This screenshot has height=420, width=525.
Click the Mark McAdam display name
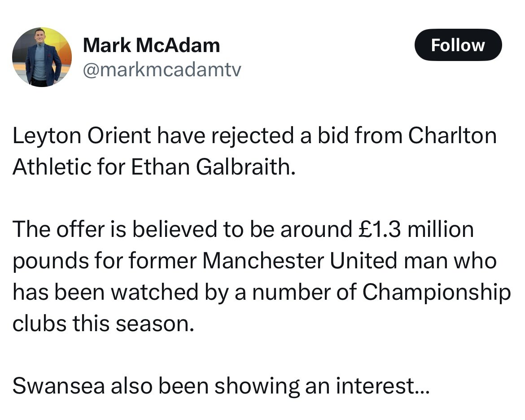tap(152, 45)
